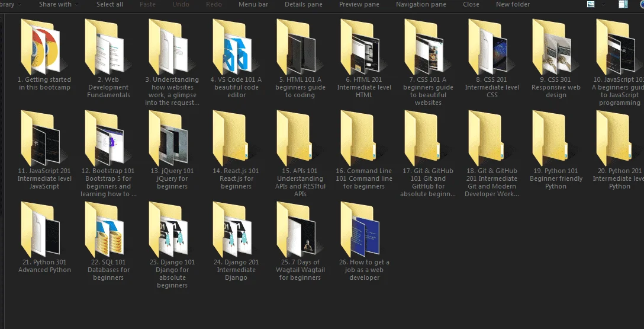Toggle the Details pane option

tap(304, 5)
